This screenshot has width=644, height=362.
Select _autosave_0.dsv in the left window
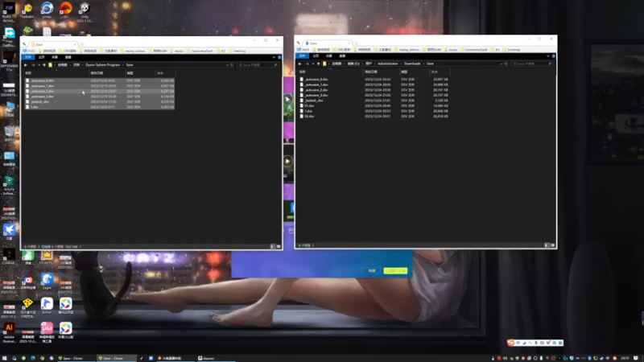tap(99, 80)
